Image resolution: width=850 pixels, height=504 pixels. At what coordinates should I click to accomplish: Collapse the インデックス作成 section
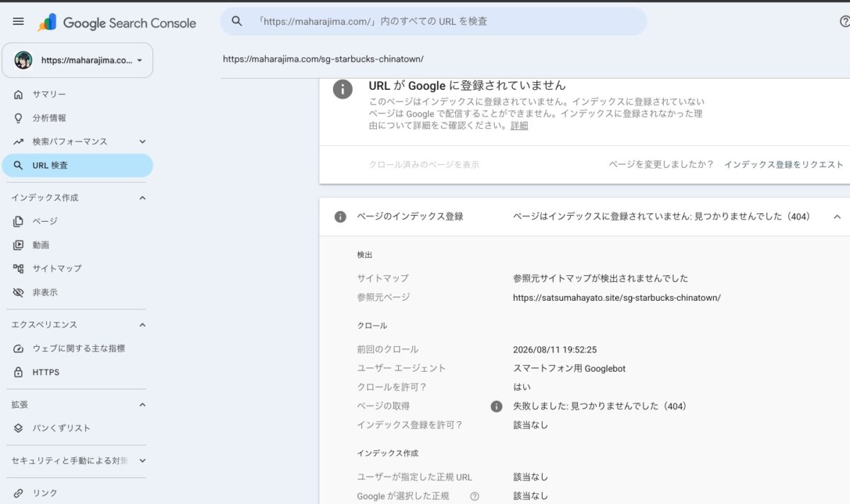(142, 197)
